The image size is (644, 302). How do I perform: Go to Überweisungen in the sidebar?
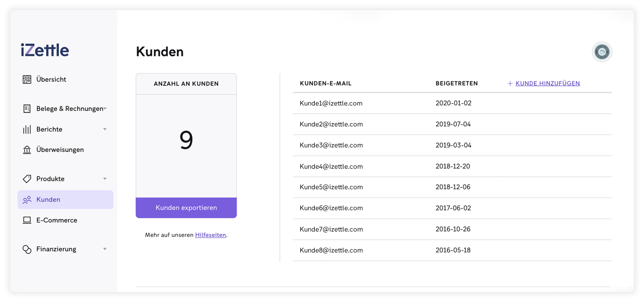click(x=60, y=150)
